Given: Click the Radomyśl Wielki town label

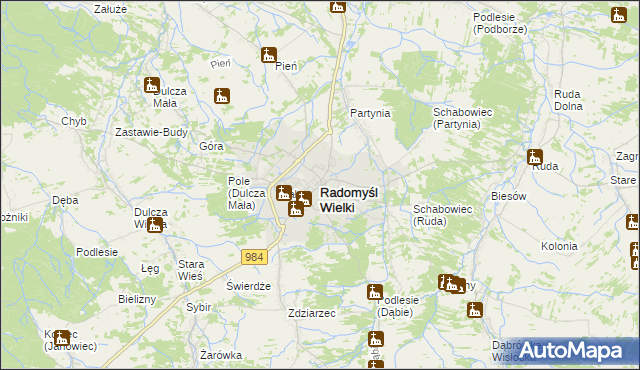Looking at the screenshot, I should tap(349, 200).
